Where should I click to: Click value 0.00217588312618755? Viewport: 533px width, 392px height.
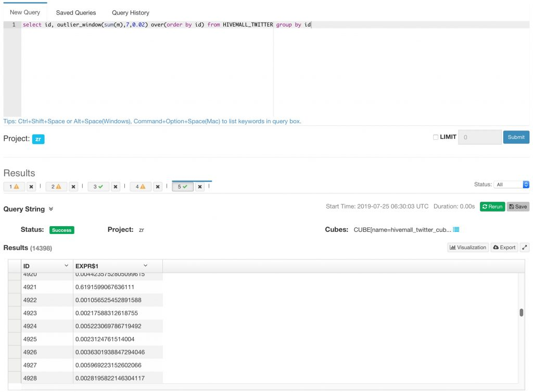106,313
